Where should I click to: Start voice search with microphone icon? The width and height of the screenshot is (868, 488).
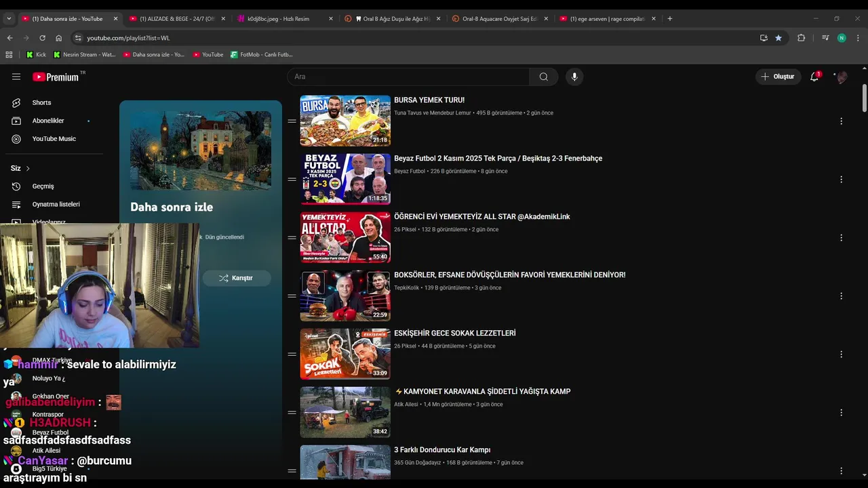574,77
